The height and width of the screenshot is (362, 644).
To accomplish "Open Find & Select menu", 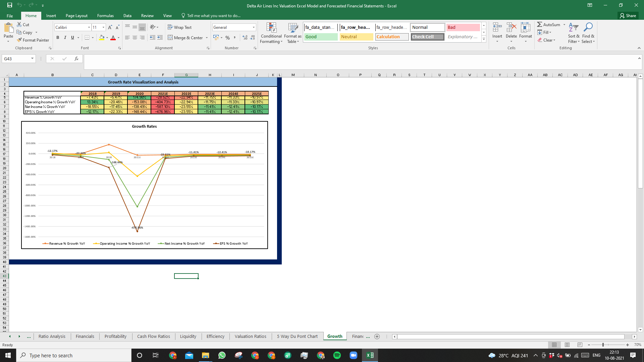I will tap(588, 33).
